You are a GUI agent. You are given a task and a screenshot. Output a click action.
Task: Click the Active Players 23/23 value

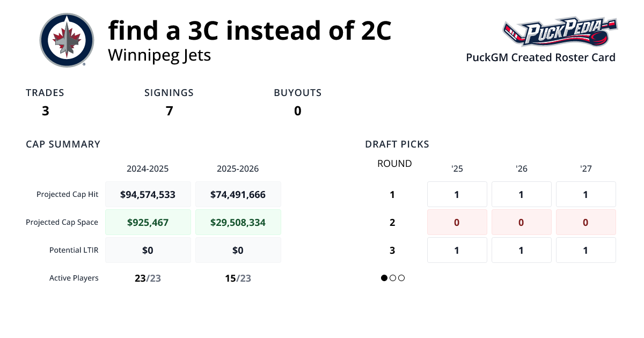tap(148, 278)
